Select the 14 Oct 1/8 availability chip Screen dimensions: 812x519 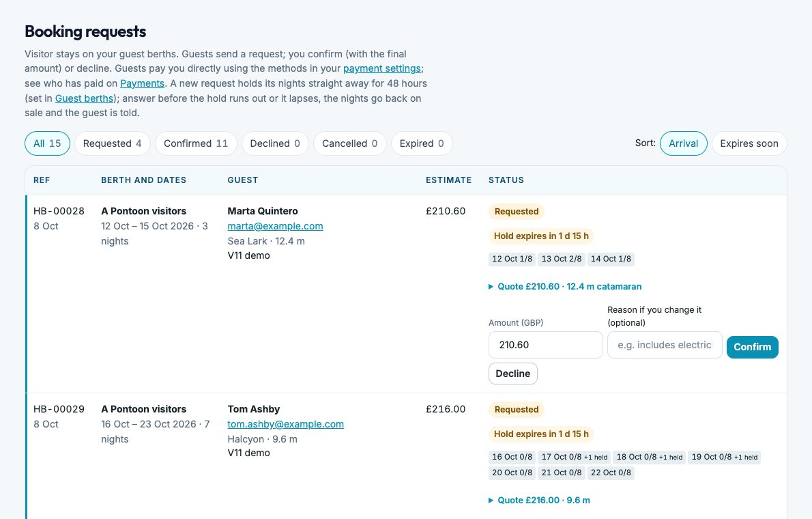click(x=611, y=259)
